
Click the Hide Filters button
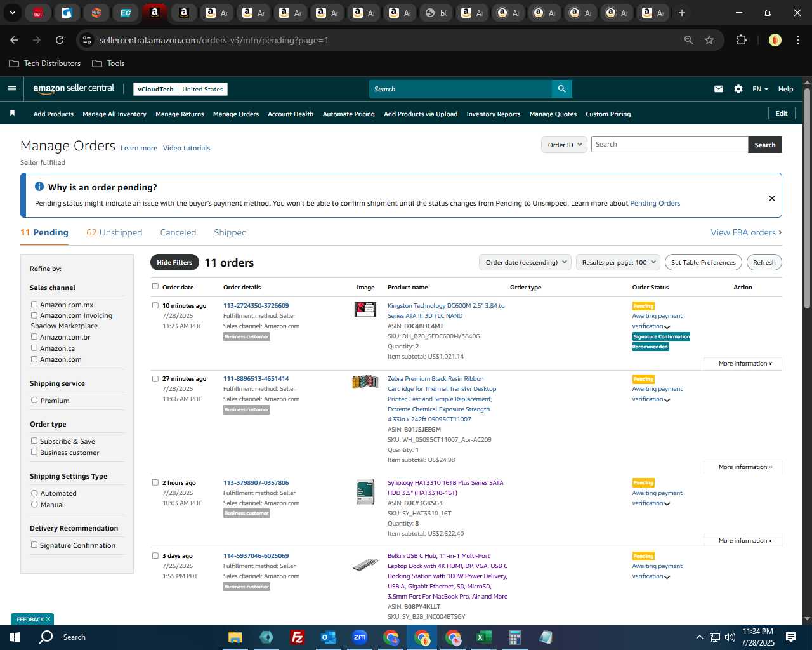pyautogui.click(x=174, y=262)
